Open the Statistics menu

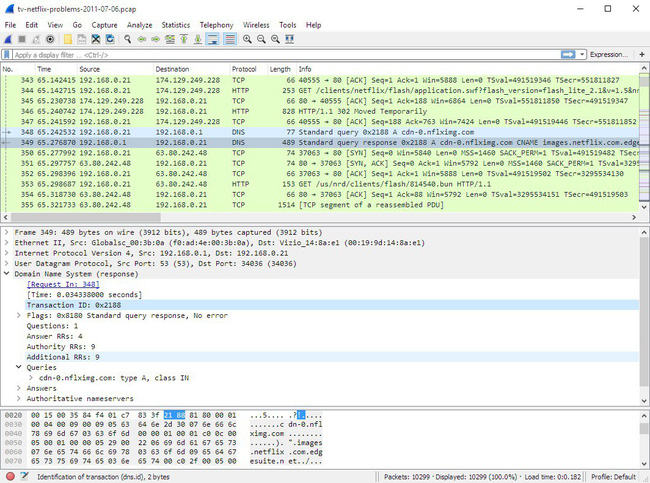pos(176,25)
